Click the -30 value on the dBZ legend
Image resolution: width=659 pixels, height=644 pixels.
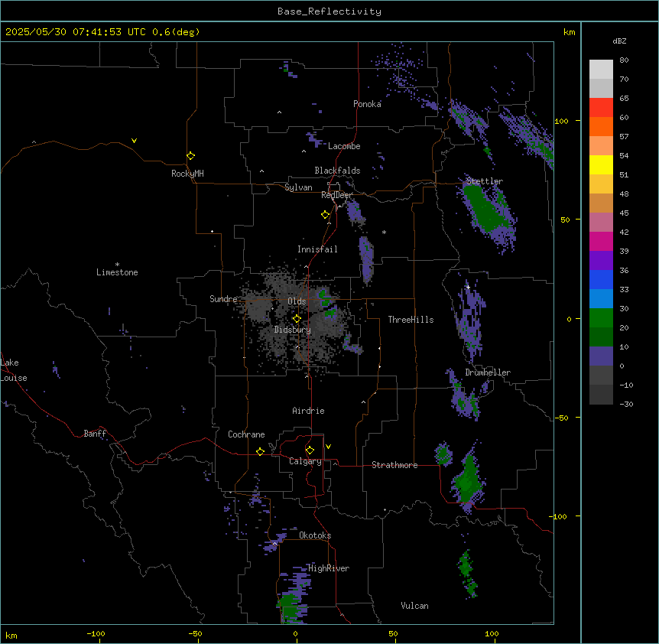(x=626, y=405)
